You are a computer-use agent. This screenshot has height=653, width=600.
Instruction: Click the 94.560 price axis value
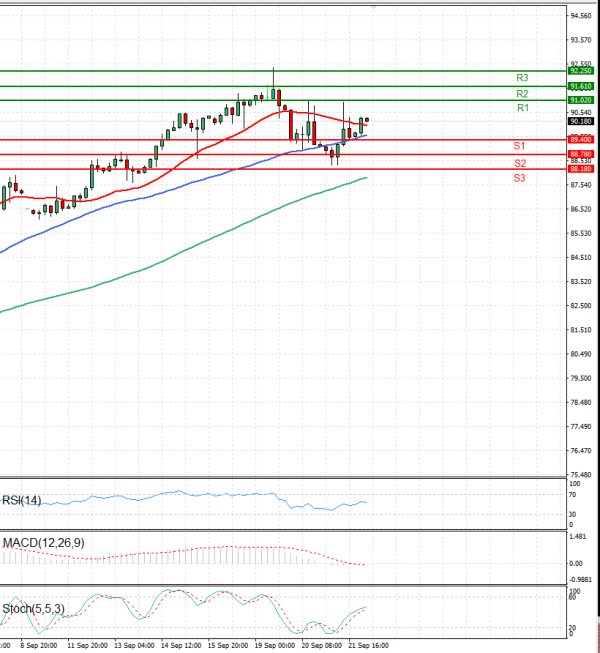[581, 16]
